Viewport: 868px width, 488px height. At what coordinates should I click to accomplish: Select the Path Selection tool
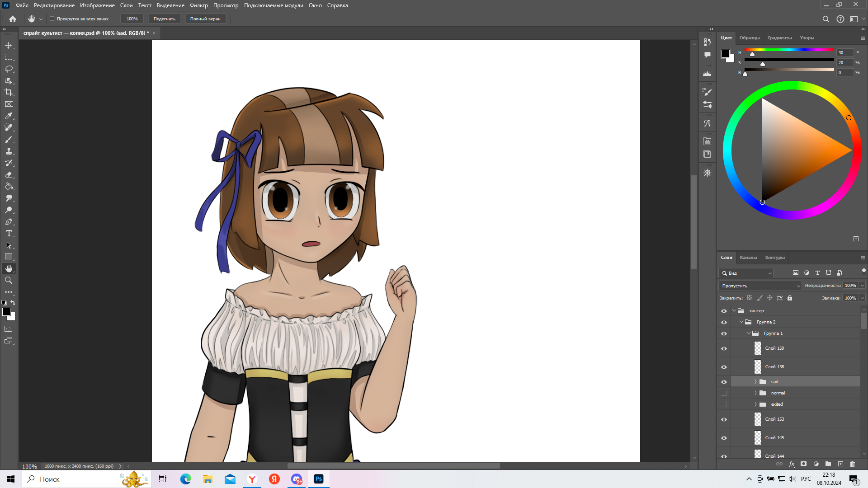coord(9,245)
